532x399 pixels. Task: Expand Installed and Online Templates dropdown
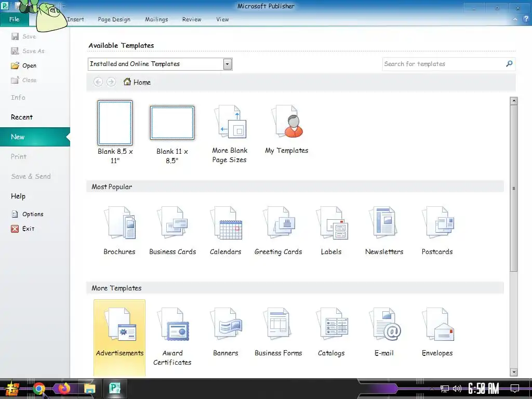(228, 64)
